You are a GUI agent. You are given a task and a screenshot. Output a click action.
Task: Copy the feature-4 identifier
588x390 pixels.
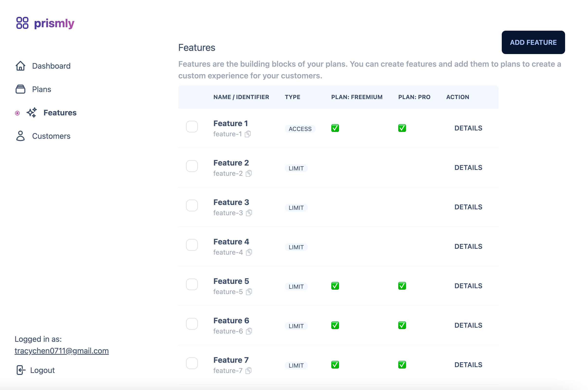coord(249,252)
